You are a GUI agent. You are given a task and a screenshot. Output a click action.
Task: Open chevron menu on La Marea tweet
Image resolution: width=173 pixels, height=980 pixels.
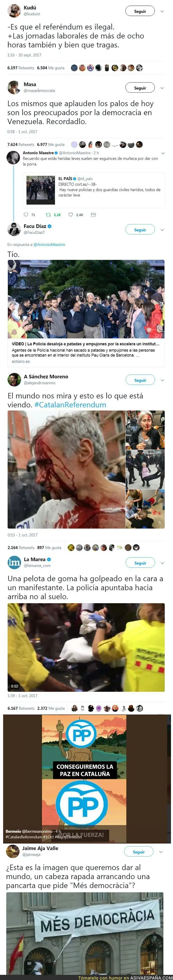(162, 563)
